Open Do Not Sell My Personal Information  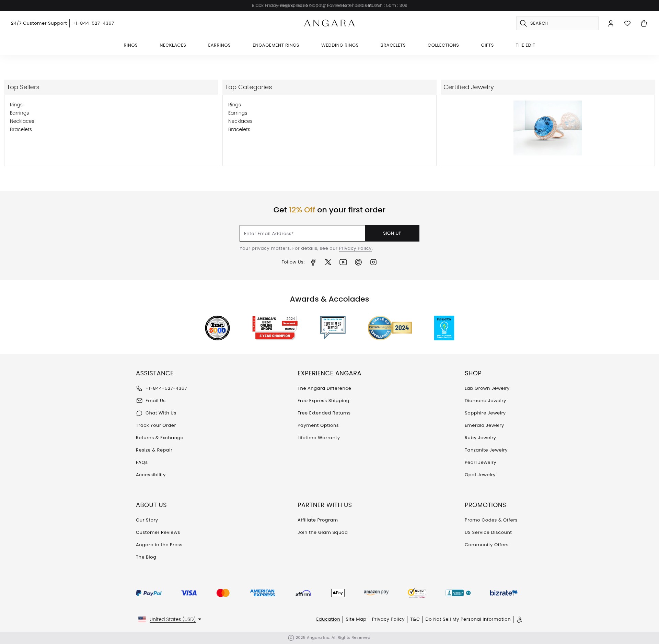pos(468,619)
